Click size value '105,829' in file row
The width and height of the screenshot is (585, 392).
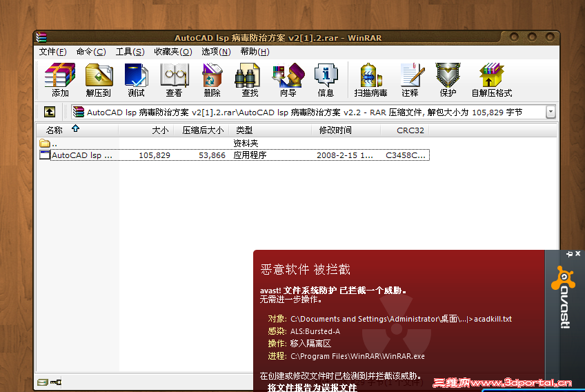tap(155, 155)
